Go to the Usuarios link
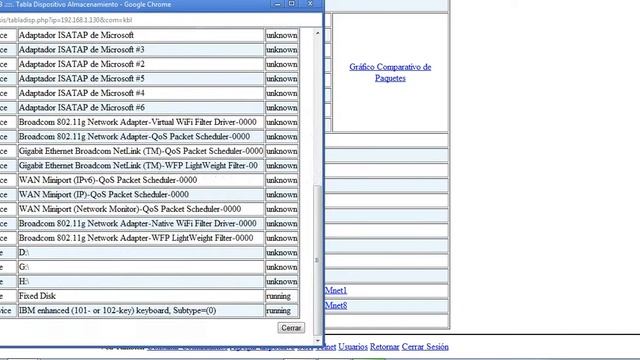This screenshot has width=640, height=360. point(353,347)
